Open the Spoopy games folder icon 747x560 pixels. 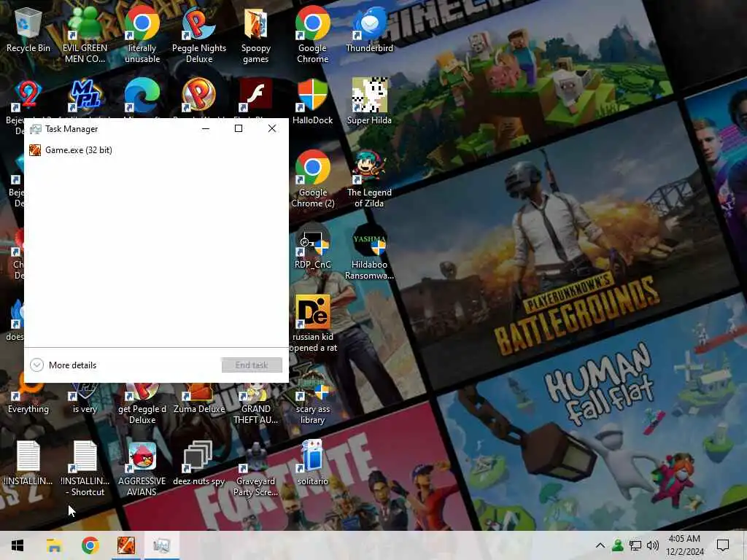pos(256,36)
